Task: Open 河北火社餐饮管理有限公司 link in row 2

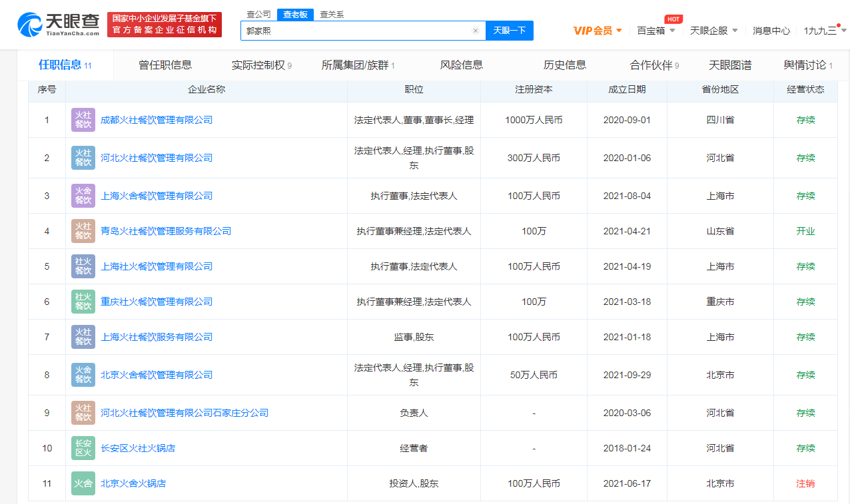Action: pos(157,158)
